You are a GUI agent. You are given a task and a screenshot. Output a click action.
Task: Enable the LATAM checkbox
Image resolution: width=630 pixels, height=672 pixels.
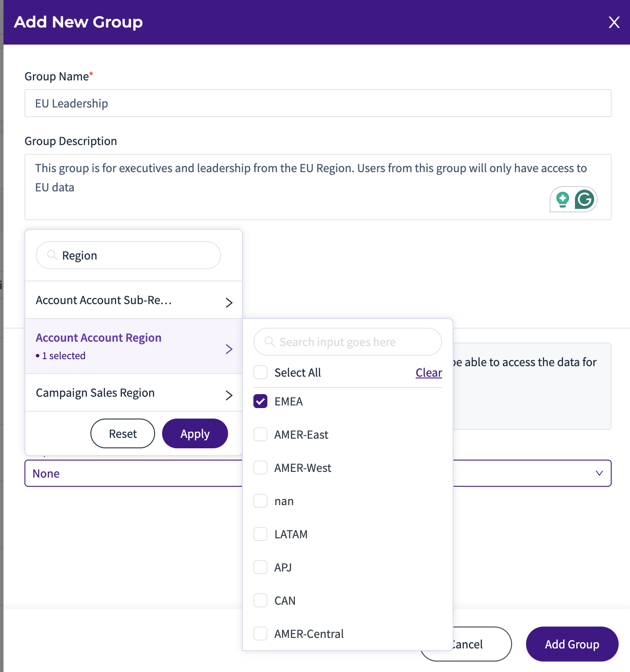click(x=260, y=534)
